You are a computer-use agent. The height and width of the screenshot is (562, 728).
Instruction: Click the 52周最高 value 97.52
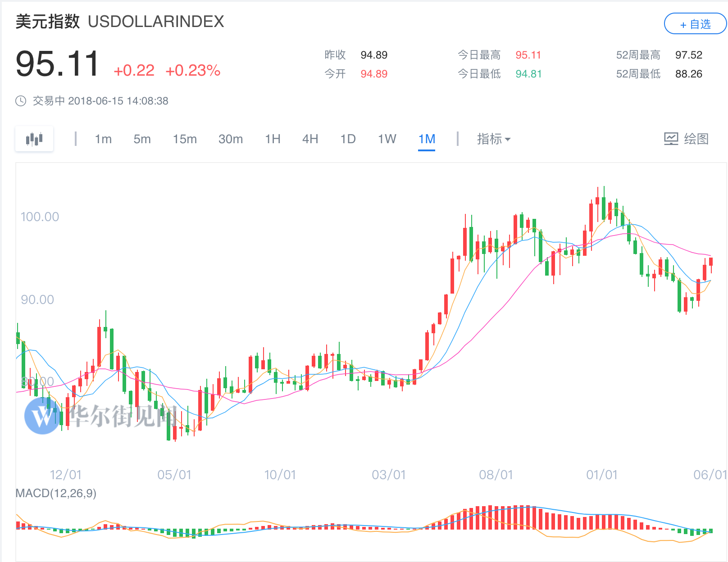coord(688,55)
